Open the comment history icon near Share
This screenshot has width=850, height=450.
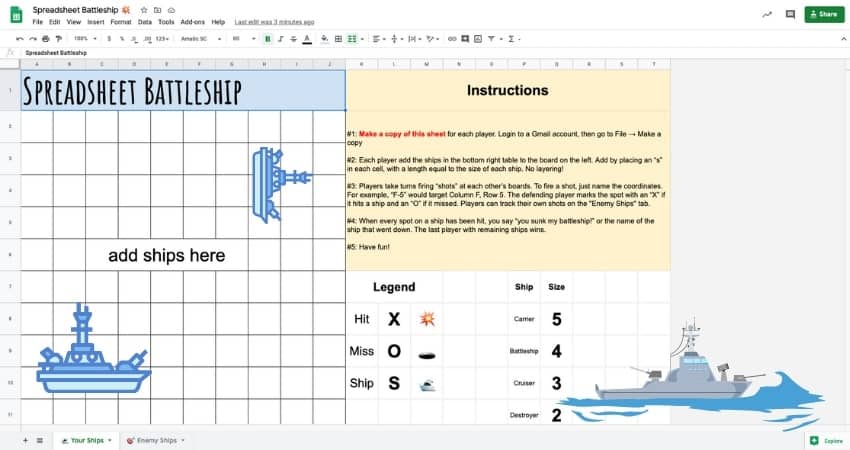tap(790, 14)
